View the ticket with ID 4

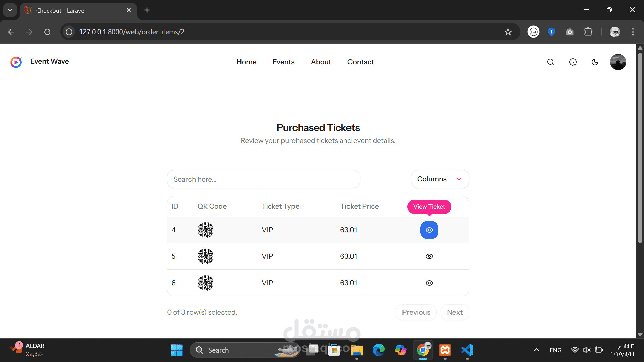click(429, 230)
